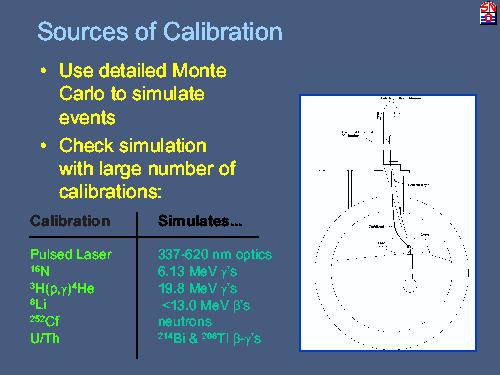Click the 8Li calibration entry
500x375 pixels.
coord(38,304)
